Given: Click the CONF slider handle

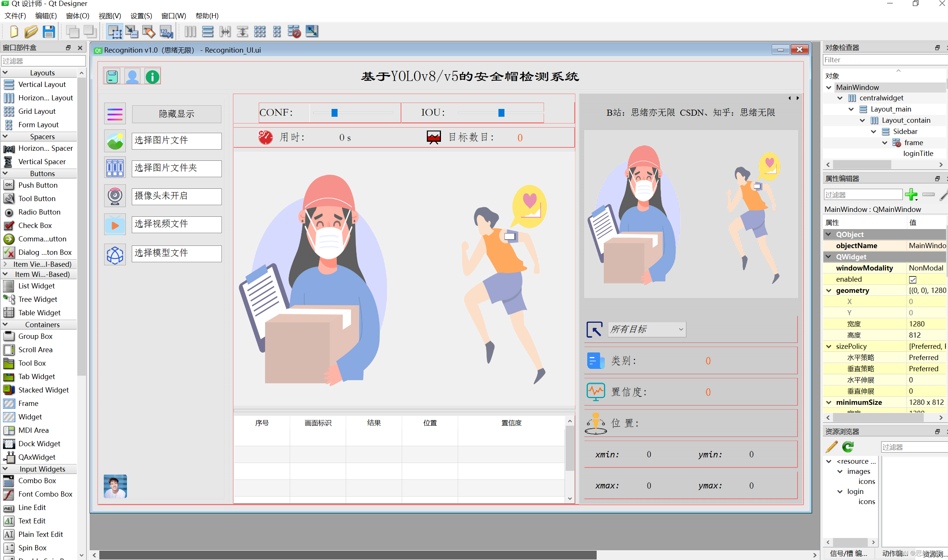Looking at the screenshot, I should click(334, 113).
